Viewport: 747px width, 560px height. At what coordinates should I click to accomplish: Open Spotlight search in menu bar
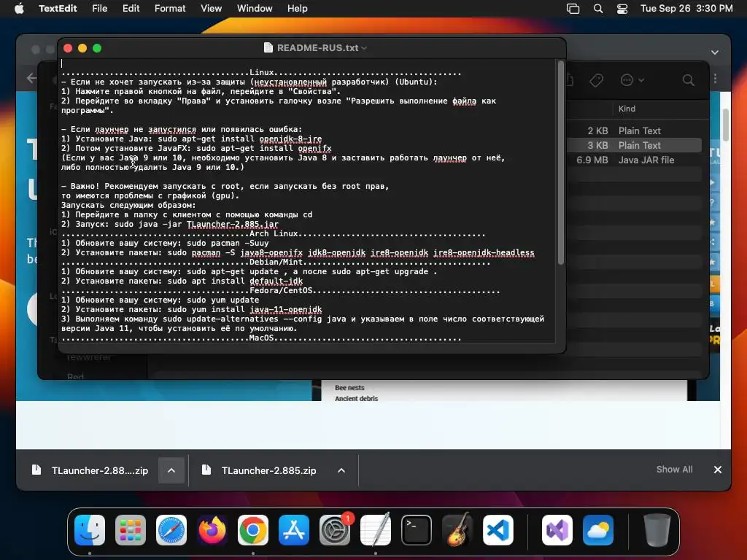[598, 9]
